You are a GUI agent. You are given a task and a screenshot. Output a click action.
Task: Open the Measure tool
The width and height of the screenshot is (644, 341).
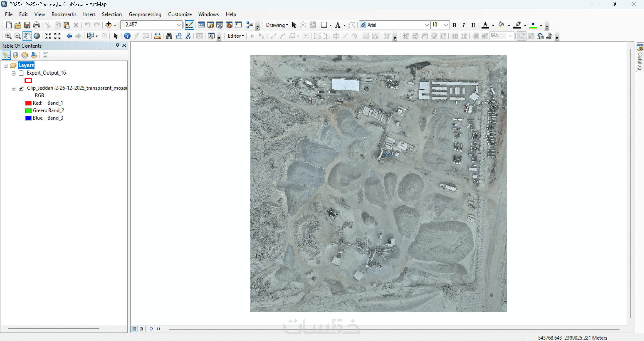point(157,36)
